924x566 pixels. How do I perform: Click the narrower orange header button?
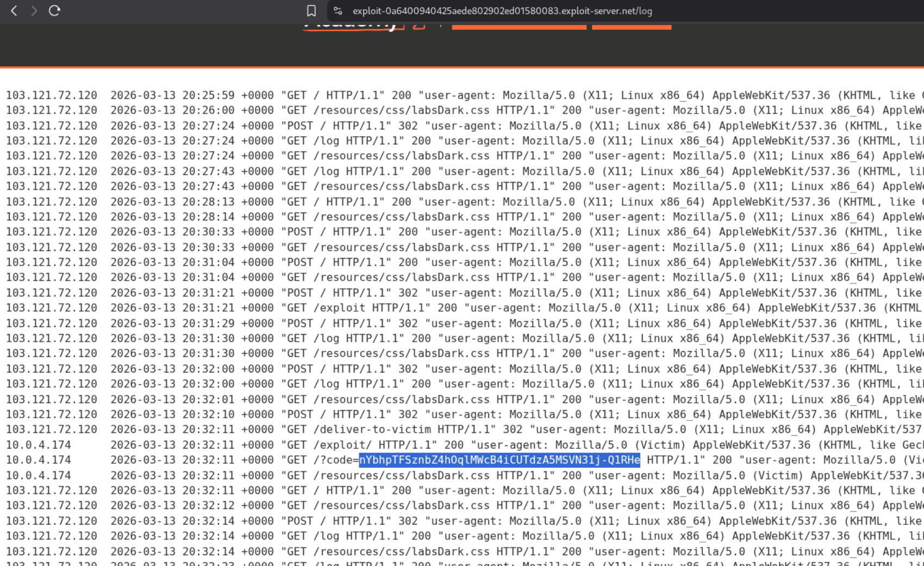tap(631, 26)
